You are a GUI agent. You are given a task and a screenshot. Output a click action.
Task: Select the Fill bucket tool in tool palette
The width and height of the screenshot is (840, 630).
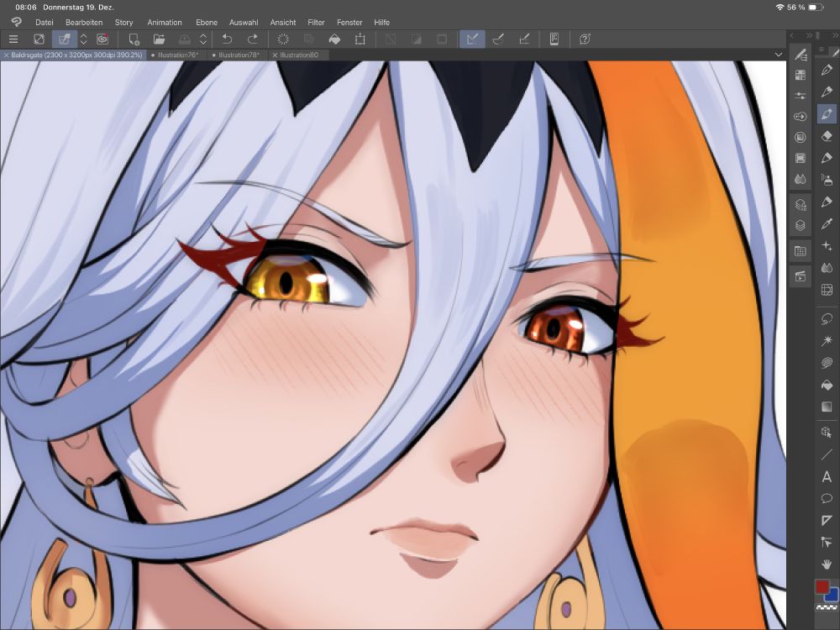(827, 386)
